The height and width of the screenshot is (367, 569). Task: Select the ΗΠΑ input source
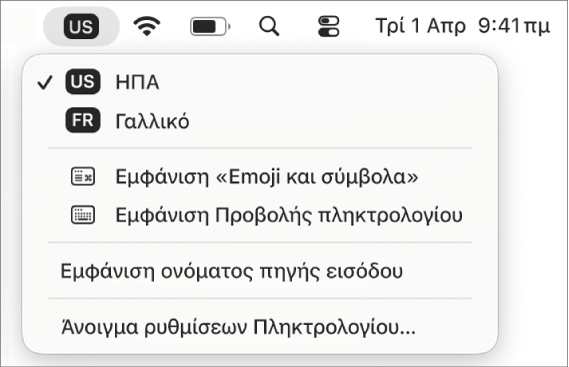(x=260, y=82)
